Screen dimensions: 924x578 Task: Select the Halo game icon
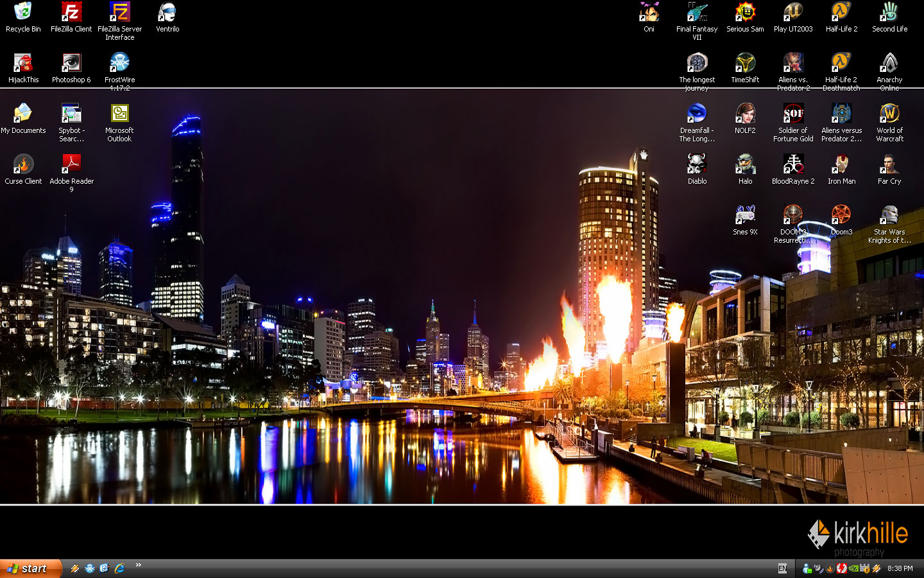pos(745,165)
